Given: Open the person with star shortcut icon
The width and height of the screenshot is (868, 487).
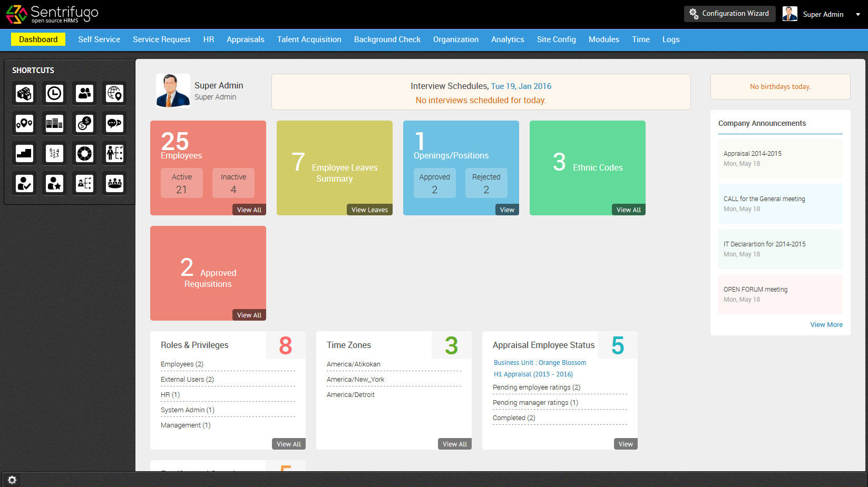Looking at the screenshot, I should click(x=54, y=184).
